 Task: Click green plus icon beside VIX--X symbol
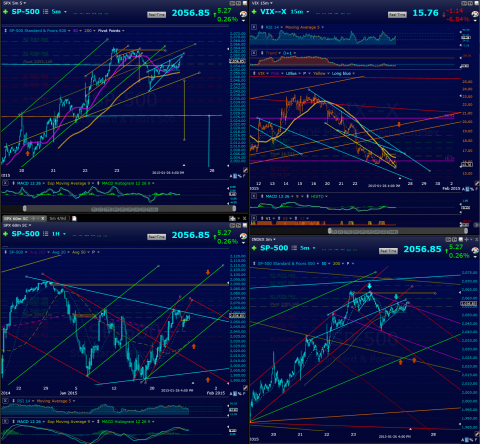(x=254, y=12)
